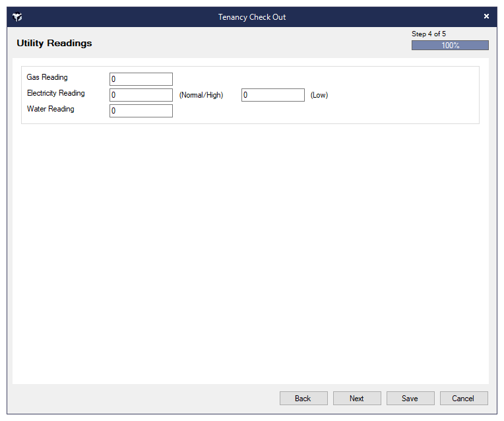Cancel the tenancy check out

[x=464, y=399]
